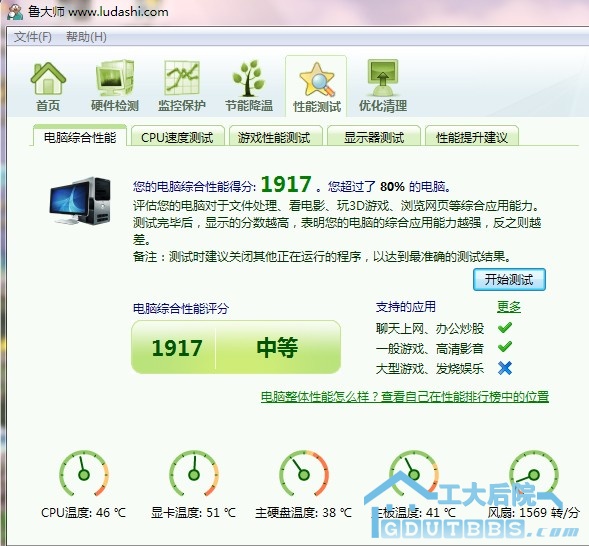Click the 鲁大师 app icon in title bar
The image size is (589, 546).
pos(15,11)
